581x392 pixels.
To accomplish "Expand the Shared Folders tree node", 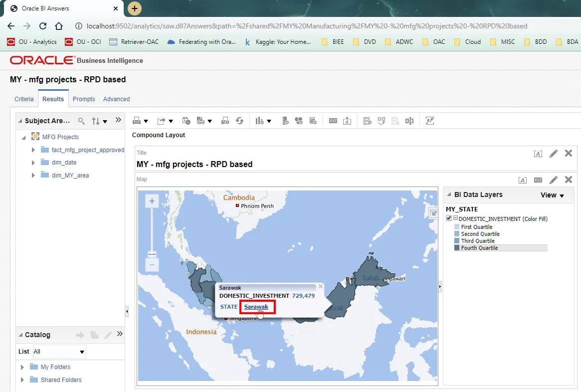I will 22,380.
